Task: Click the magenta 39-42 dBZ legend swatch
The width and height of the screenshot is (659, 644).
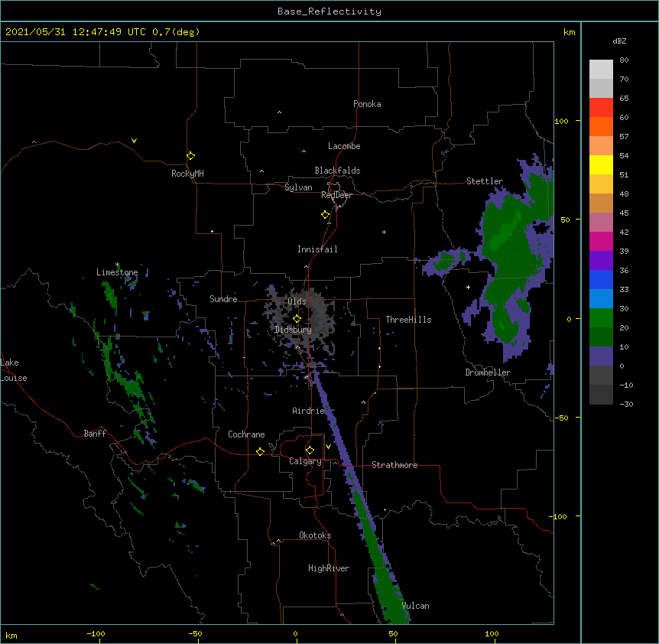Action: tap(601, 241)
